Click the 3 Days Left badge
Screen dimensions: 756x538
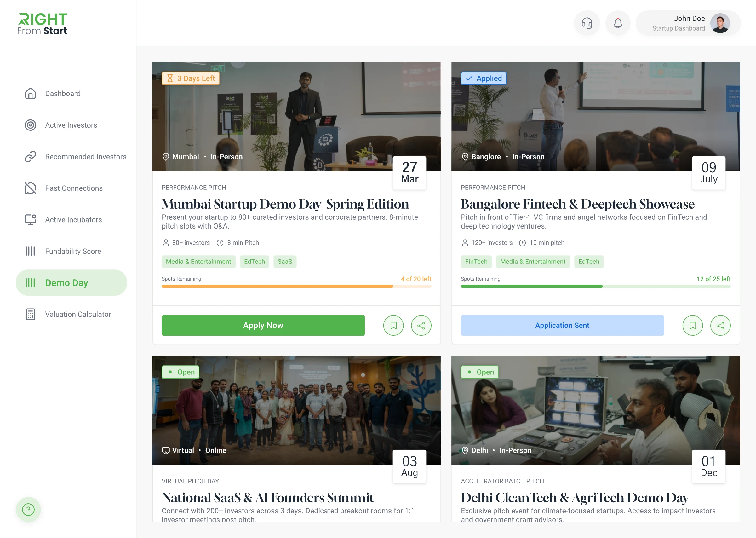pyautogui.click(x=190, y=78)
